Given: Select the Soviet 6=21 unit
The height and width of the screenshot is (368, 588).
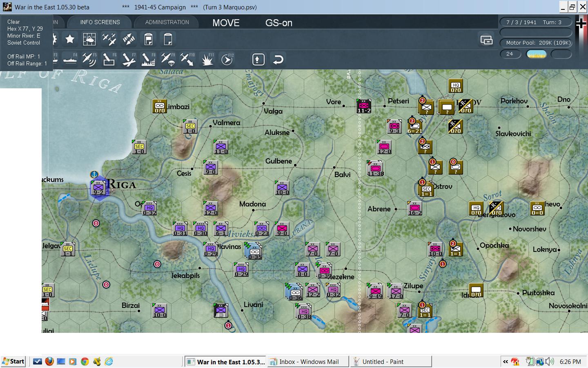Looking at the screenshot, I should (414, 126).
